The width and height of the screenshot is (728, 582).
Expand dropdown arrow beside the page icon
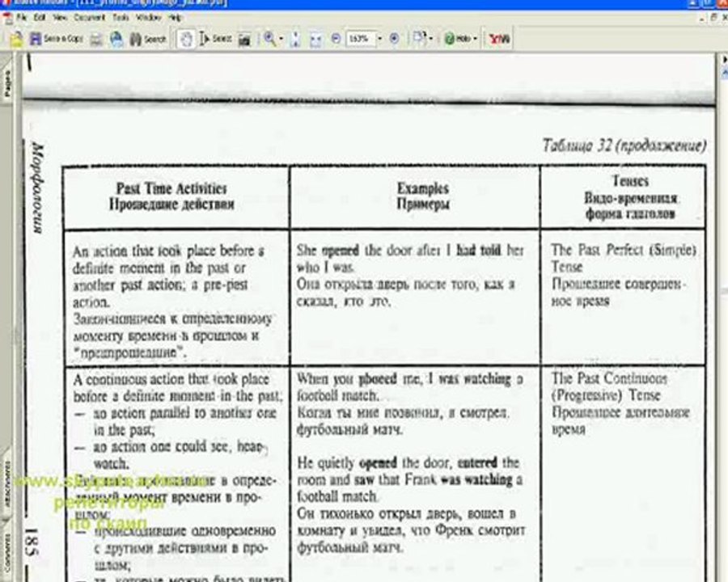pos(431,39)
